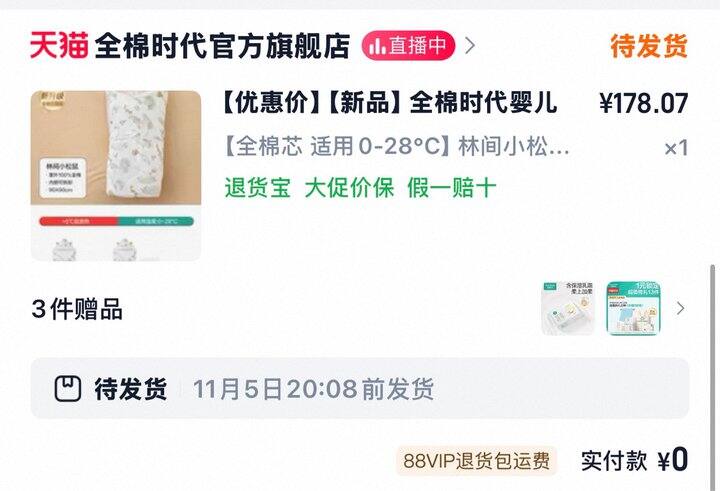This screenshot has height=491, width=720.
Task: Tap the bar-chart icon in live badge
Action: point(377,46)
